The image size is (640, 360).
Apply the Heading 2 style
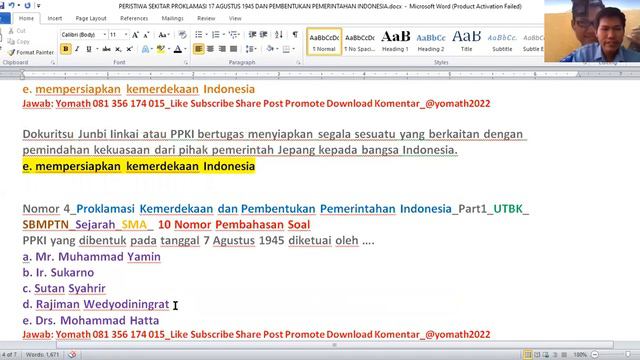pos(431,41)
